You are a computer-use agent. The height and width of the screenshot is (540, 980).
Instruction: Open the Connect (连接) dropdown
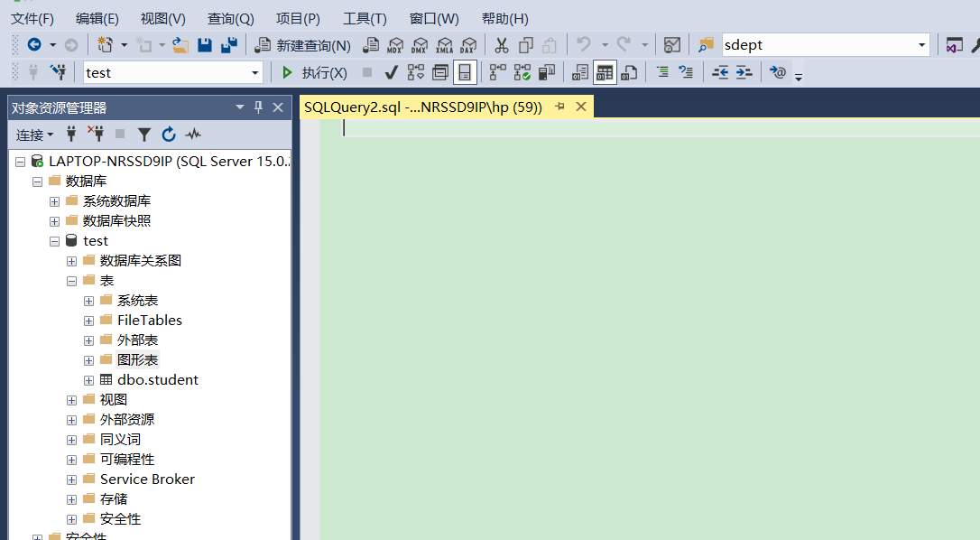tap(34, 135)
